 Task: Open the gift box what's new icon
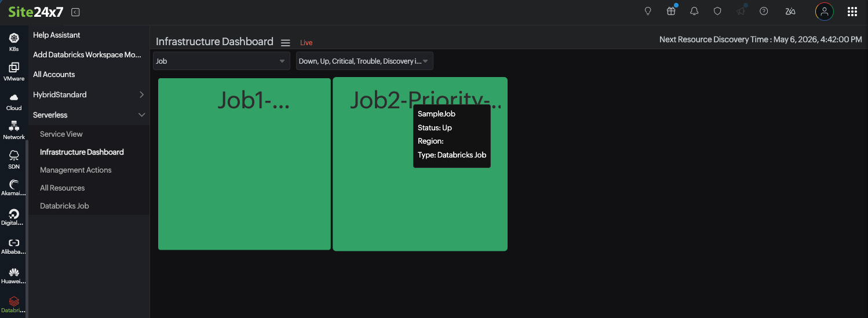coord(671,11)
